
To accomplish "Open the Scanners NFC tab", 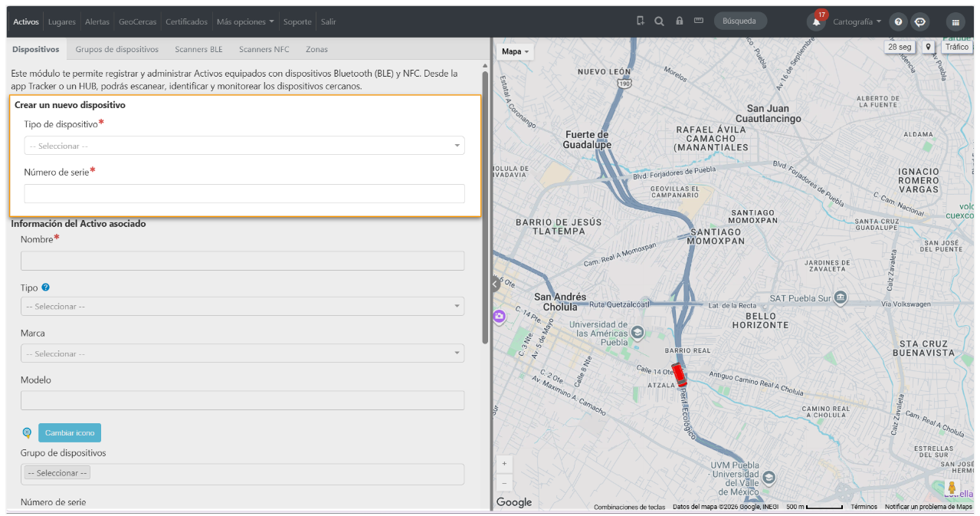I will pos(264,49).
